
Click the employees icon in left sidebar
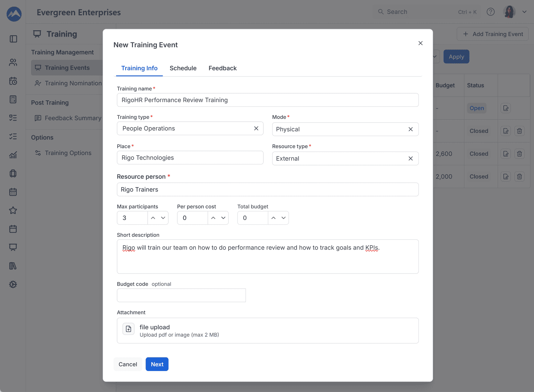pyautogui.click(x=13, y=62)
